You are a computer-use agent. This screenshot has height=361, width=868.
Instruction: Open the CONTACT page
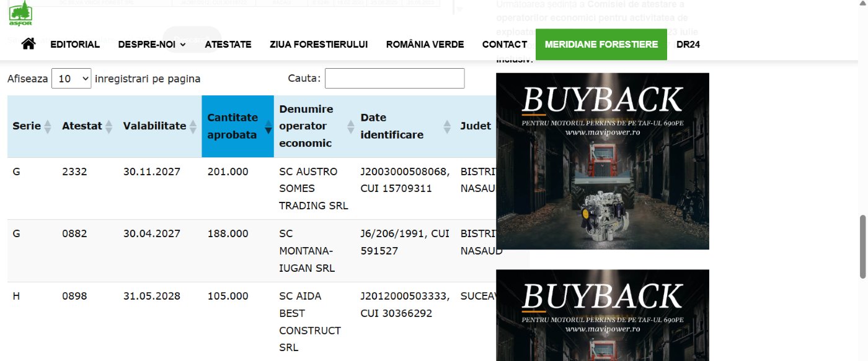point(505,45)
